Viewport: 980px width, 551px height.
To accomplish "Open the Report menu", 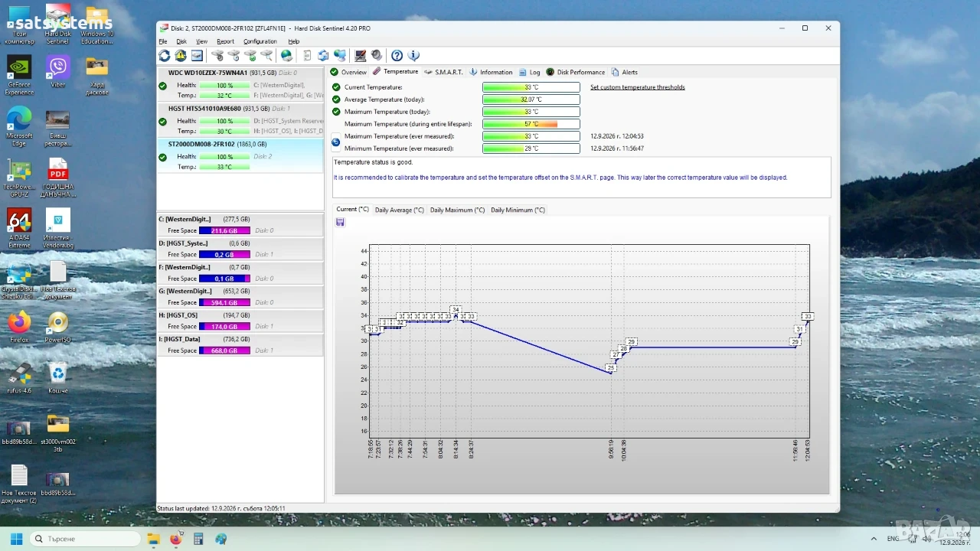I will pyautogui.click(x=225, y=41).
